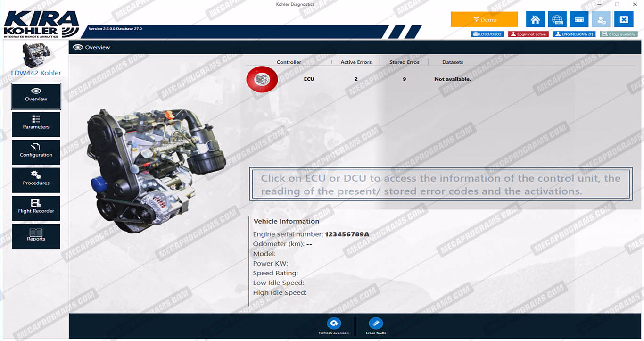Open the Reports section
Screen dimensions: 644x341
tap(36, 236)
